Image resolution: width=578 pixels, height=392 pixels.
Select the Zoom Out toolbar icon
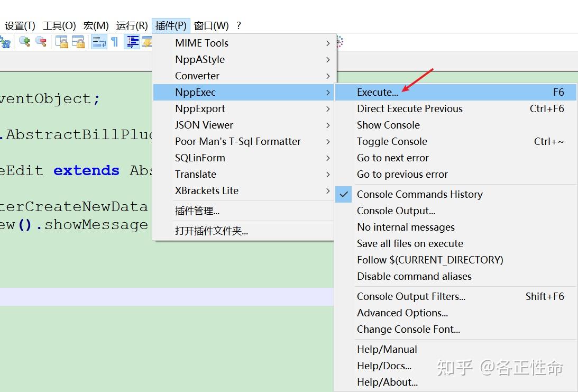pyautogui.click(x=41, y=42)
